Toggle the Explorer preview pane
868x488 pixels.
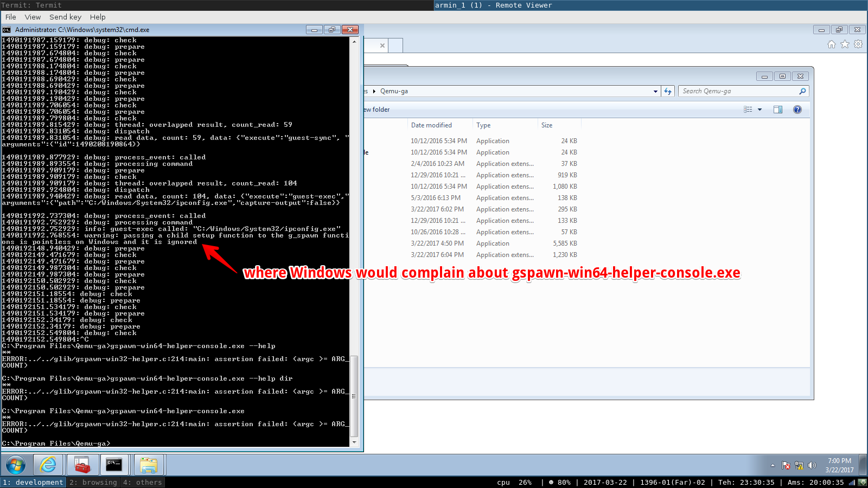click(x=777, y=110)
